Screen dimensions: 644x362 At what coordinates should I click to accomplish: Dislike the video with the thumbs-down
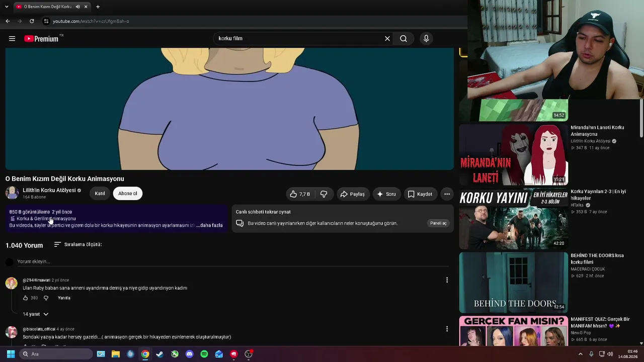click(324, 194)
